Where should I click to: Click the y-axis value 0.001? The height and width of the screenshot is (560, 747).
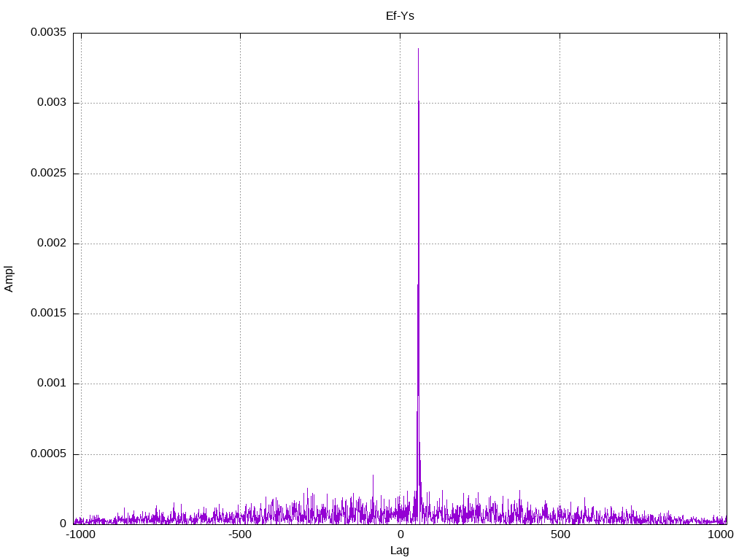[x=52, y=383]
